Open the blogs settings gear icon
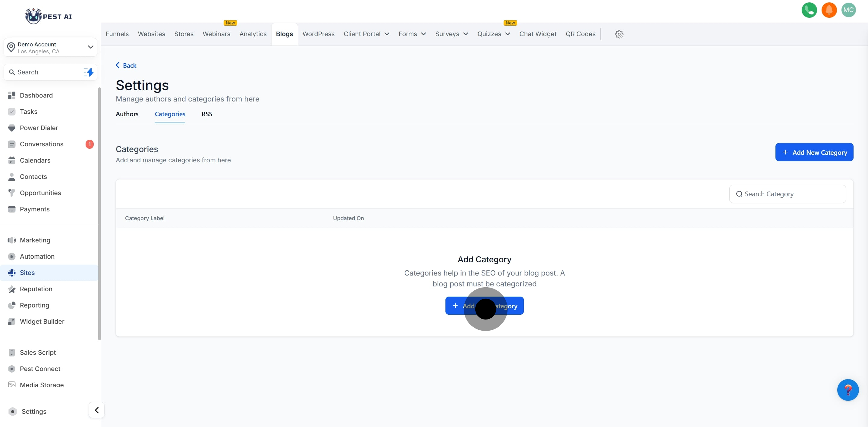Viewport: 868px width, 427px height. tap(619, 34)
